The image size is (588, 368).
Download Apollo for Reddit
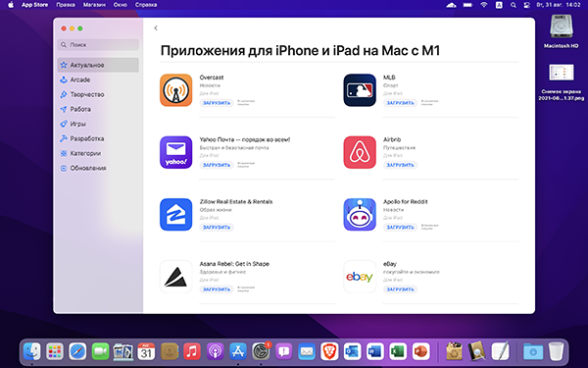(400, 228)
